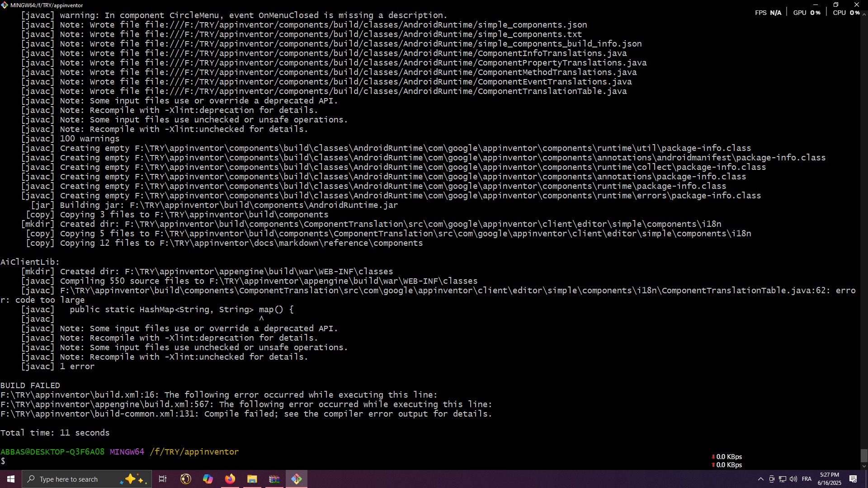Click the Meet Now tray icon
868x488 pixels.
point(772,479)
